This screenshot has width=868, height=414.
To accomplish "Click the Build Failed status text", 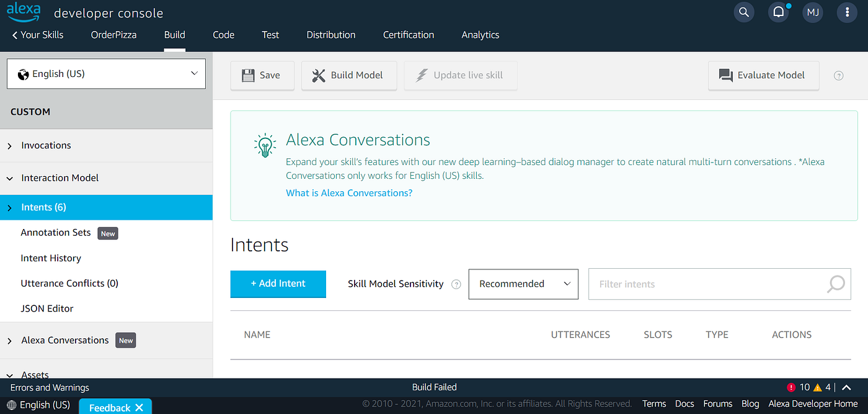I will [434, 387].
